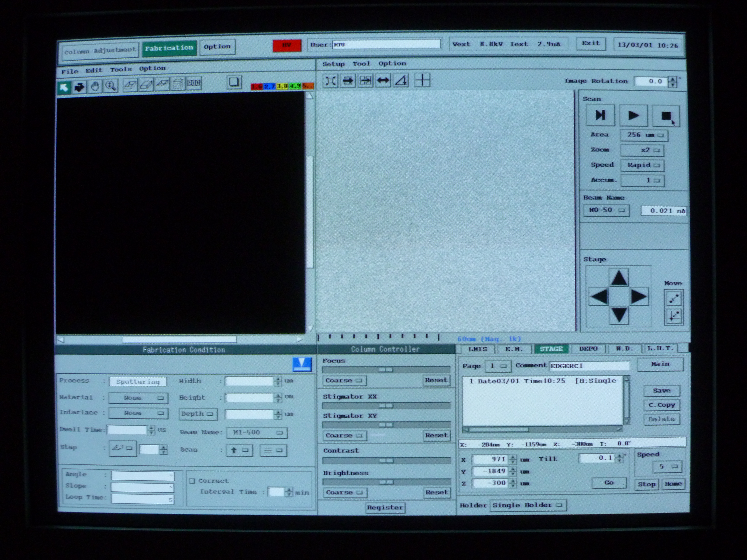Click the Go button

[x=609, y=483]
